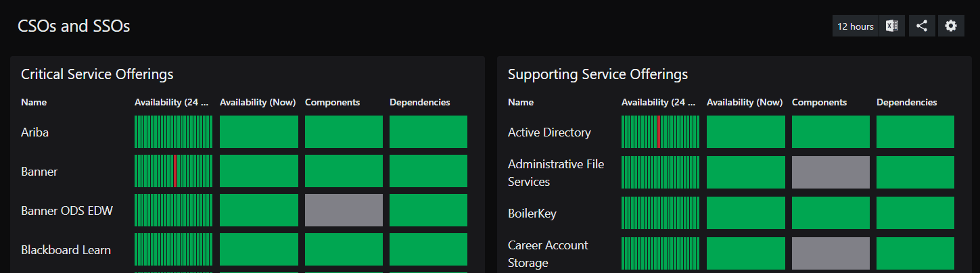Open the Ariba service row
The height and width of the screenshot is (273, 980).
[34, 132]
